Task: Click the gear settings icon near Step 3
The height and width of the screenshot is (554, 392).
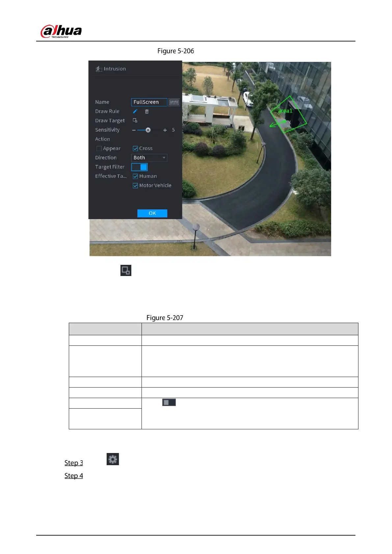Action: (x=113, y=459)
